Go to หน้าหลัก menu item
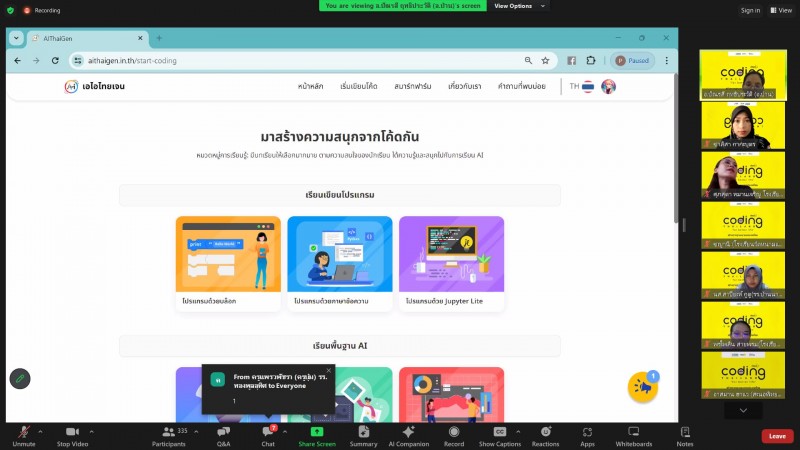 click(x=311, y=86)
